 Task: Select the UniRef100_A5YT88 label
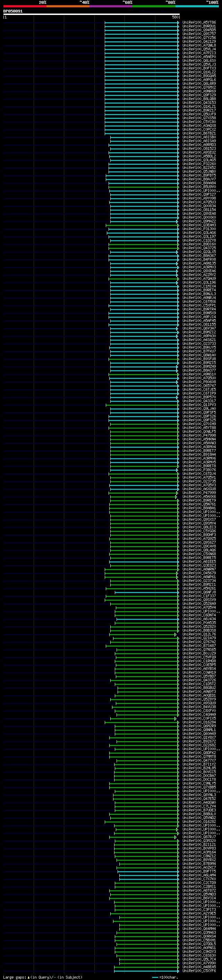pyautogui.click(x=199, y=428)
